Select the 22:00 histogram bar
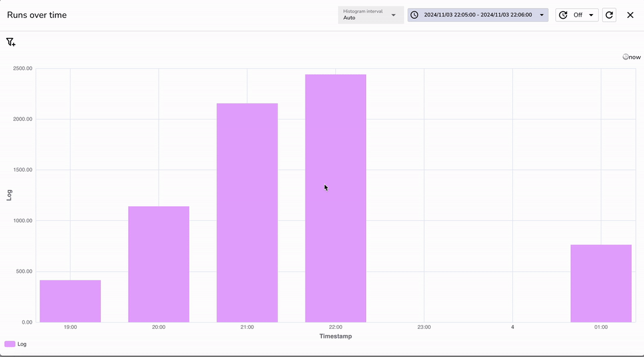Viewport: 644px width, 357px height. [x=335, y=198]
